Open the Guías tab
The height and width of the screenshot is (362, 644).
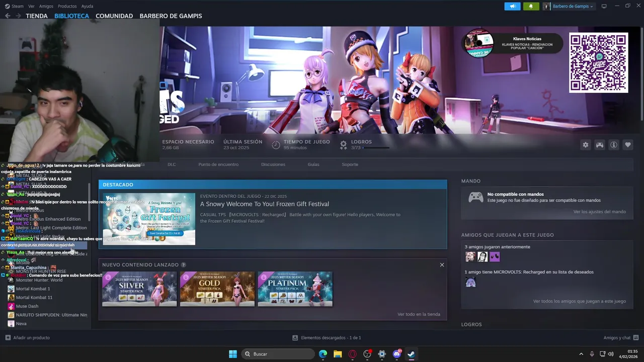pyautogui.click(x=313, y=164)
